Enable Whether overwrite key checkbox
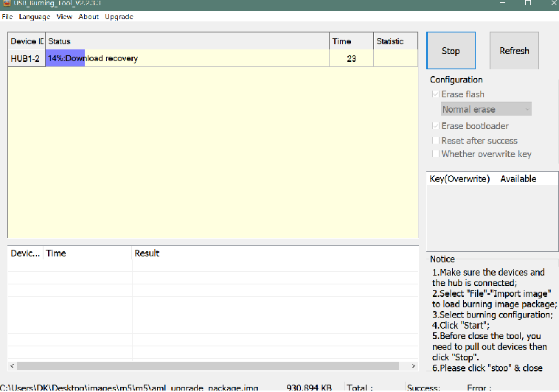Screen dimensions: 559x392 coord(435,154)
